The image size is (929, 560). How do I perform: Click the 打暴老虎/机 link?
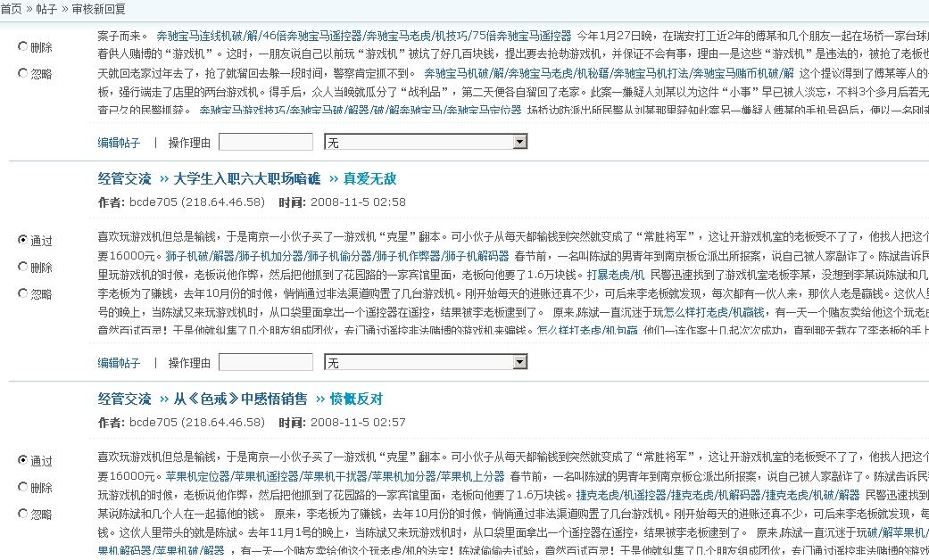(616, 276)
